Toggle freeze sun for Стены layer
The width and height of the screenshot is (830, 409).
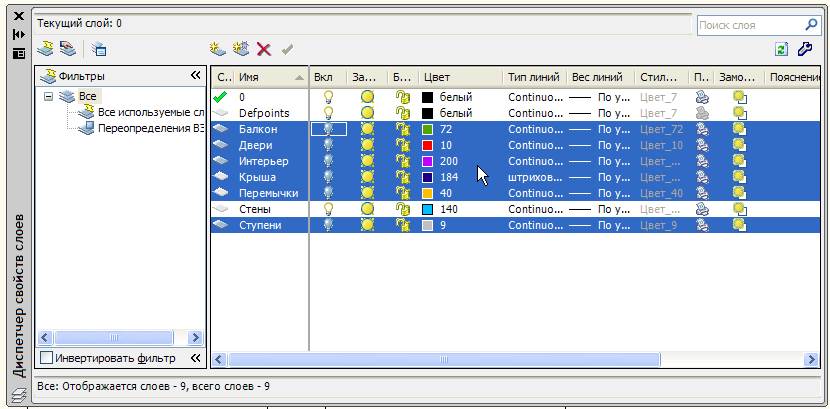367,210
